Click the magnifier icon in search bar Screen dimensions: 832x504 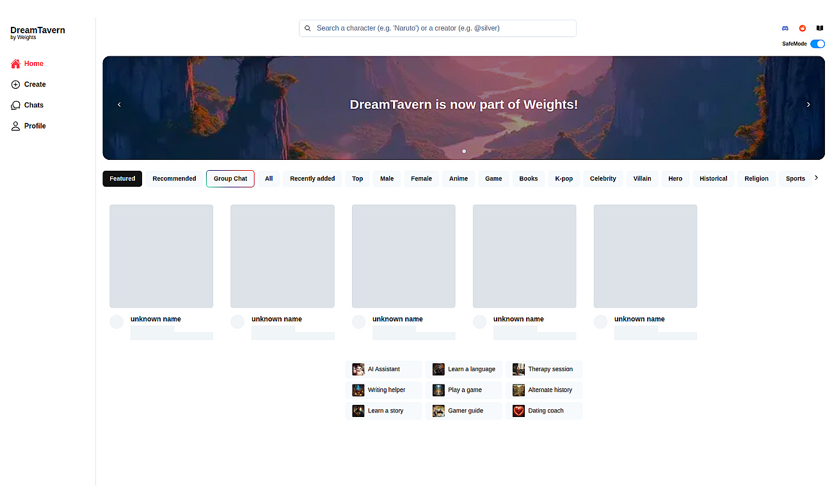click(308, 28)
